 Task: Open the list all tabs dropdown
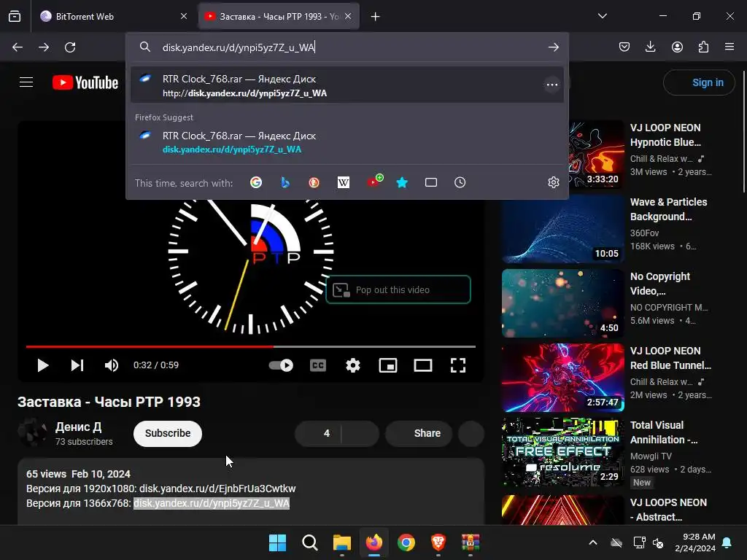(602, 16)
